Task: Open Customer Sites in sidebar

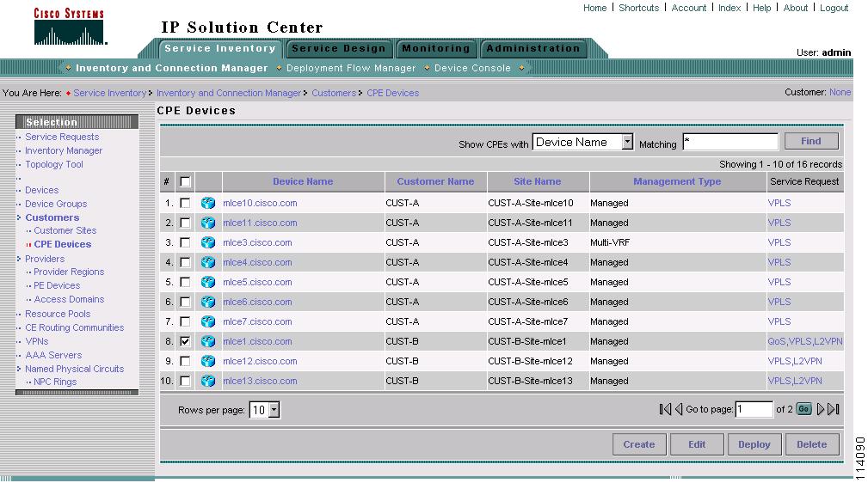Action: 65,230
